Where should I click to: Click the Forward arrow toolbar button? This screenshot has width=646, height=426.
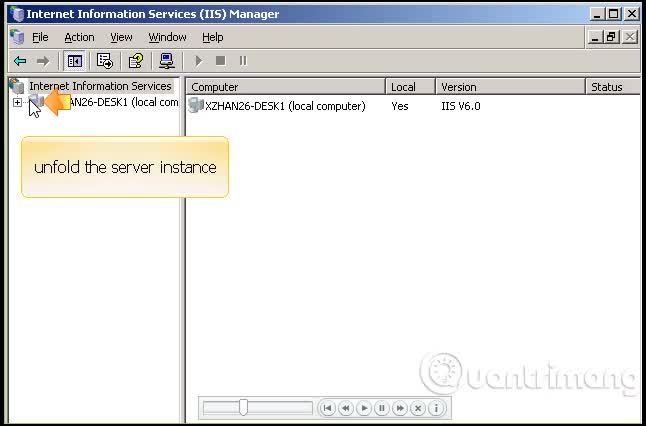(x=42, y=61)
